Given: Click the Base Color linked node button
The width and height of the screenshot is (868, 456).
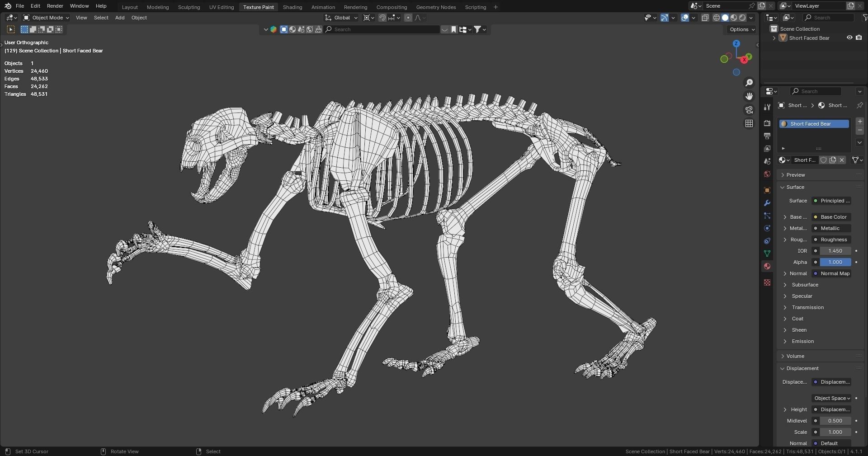Looking at the screenshot, I should 831,217.
